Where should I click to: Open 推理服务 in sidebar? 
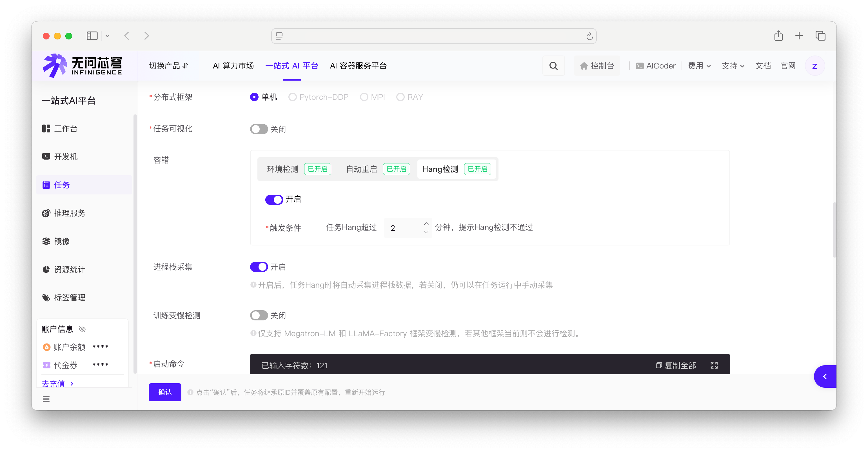pos(69,213)
